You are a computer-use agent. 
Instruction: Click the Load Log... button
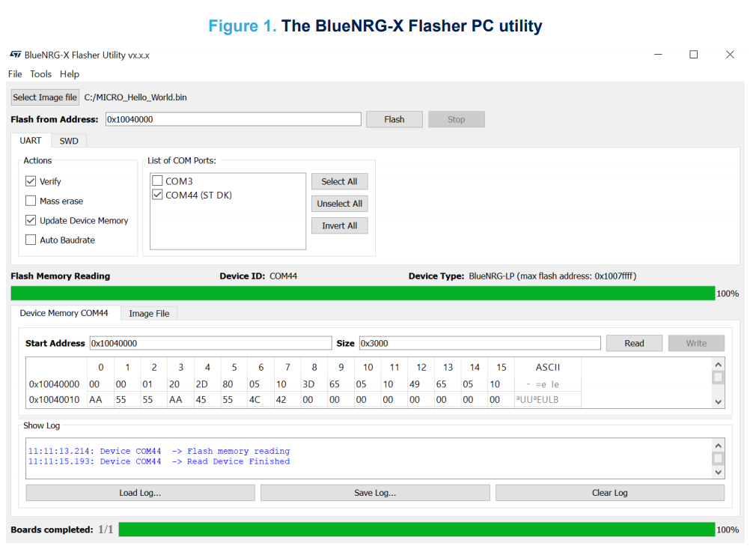pyautogui.click(x=140, y=493)
